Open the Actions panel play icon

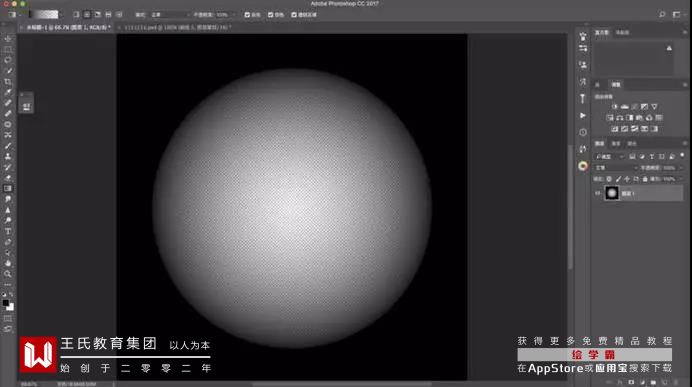(x=583, y=115)
